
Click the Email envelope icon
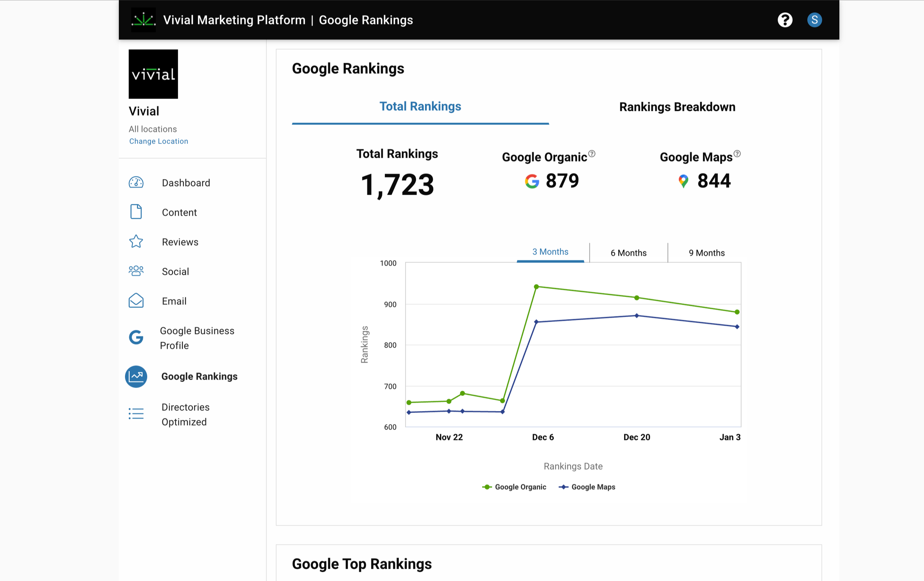coord(136,301)
